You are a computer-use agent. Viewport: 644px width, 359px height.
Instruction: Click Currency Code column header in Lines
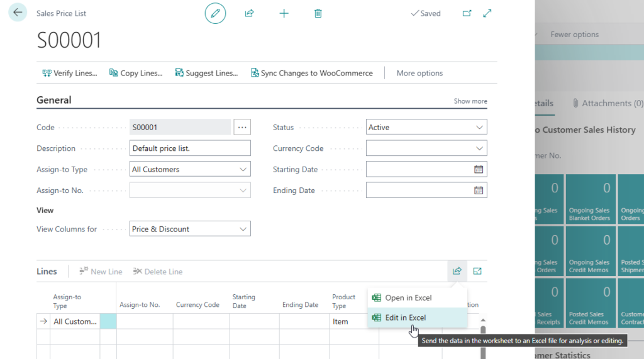[197, 305]
